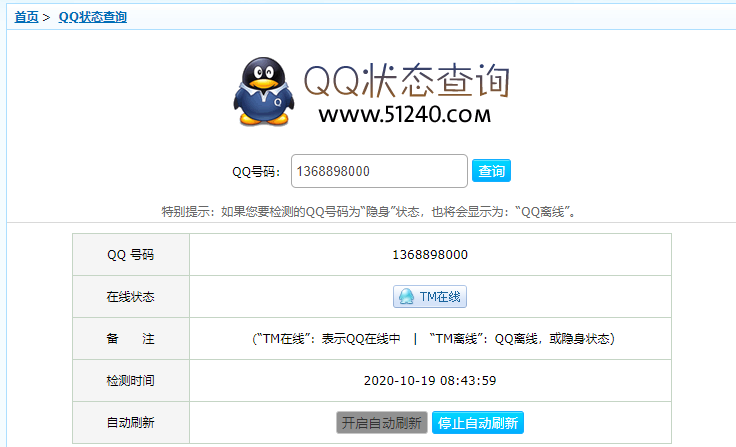Click the TM在线 status badge
This screenshot has width=736, height=447.
pyautogui.click(x=430, y=297)
